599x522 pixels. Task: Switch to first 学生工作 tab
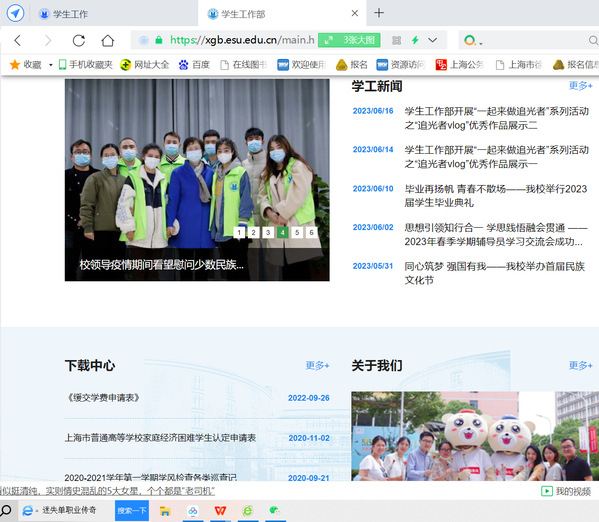point(99,14)
